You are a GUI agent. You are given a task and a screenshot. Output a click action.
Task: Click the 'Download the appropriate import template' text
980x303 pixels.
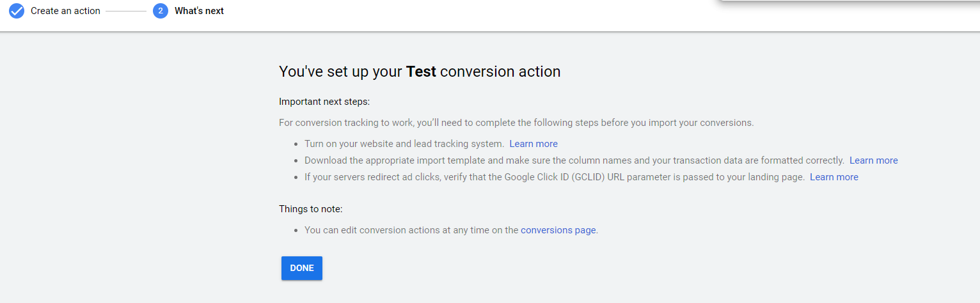click(574, 160)
